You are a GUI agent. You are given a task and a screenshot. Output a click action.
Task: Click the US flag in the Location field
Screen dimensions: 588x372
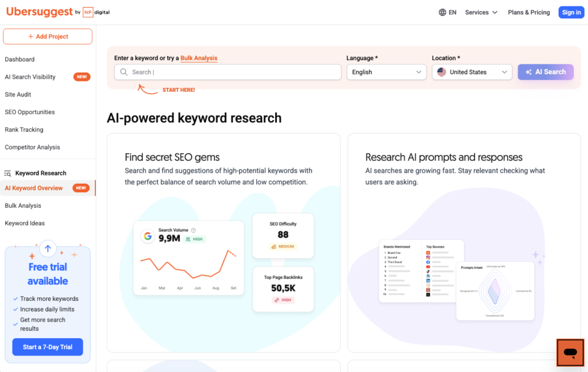click(442, 72)
